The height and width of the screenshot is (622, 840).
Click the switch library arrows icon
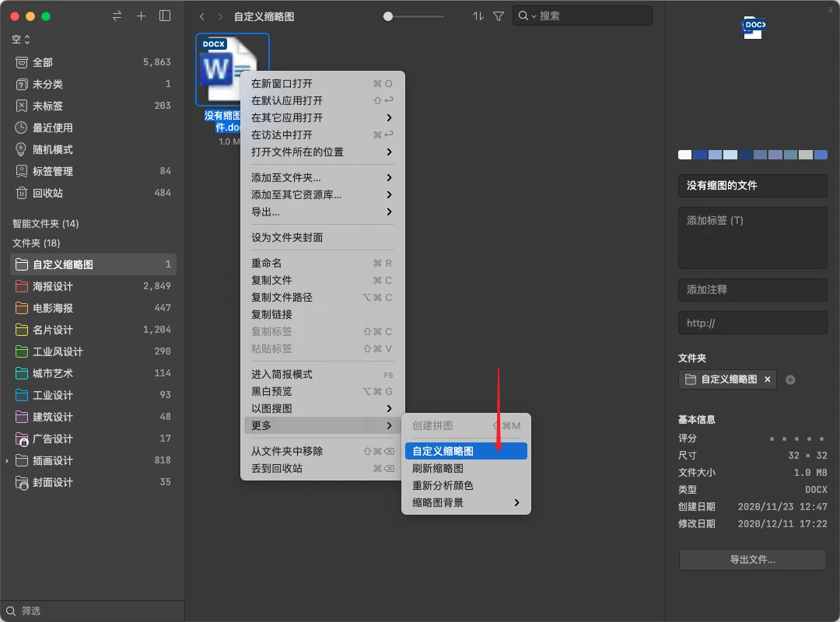pyautogui.click(x=117, y=16)
